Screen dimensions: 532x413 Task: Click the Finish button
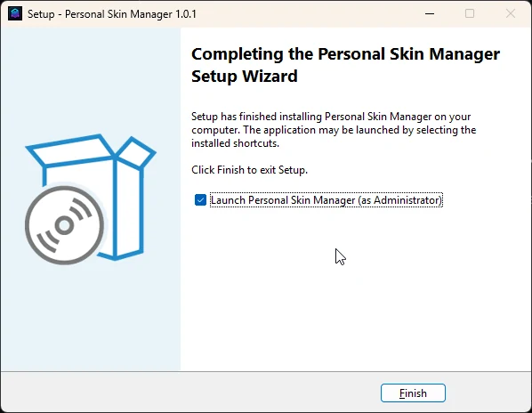(x=413, y=393)
